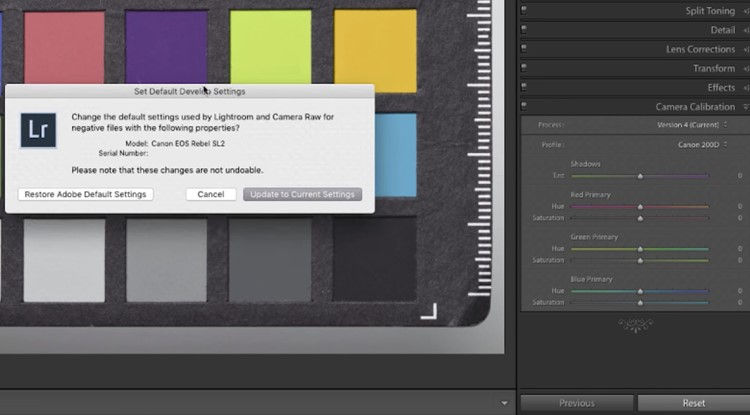Click the Green Primary Saturation value 0
The height and width of the screenshot is (415, 750).
click(739, 260)
